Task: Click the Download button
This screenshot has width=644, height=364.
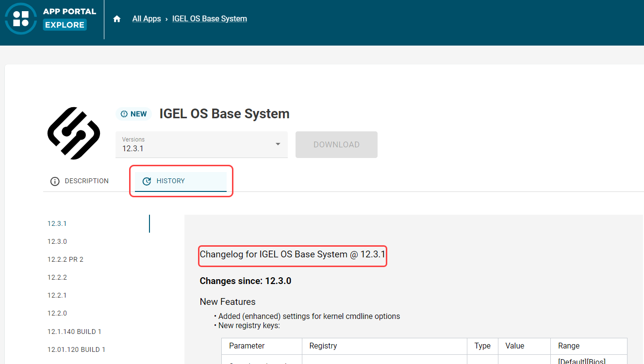Action: coord(336,144)
